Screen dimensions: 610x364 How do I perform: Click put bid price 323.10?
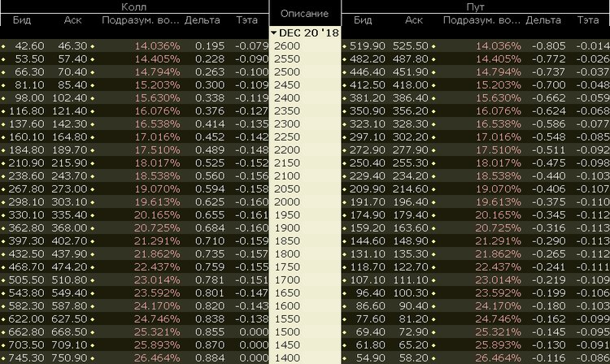click(x=368, y=124)
